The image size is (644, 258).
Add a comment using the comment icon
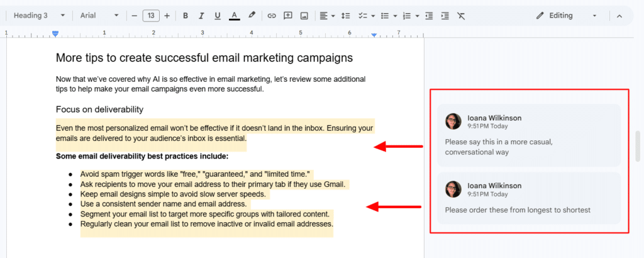tap(288, 16)
